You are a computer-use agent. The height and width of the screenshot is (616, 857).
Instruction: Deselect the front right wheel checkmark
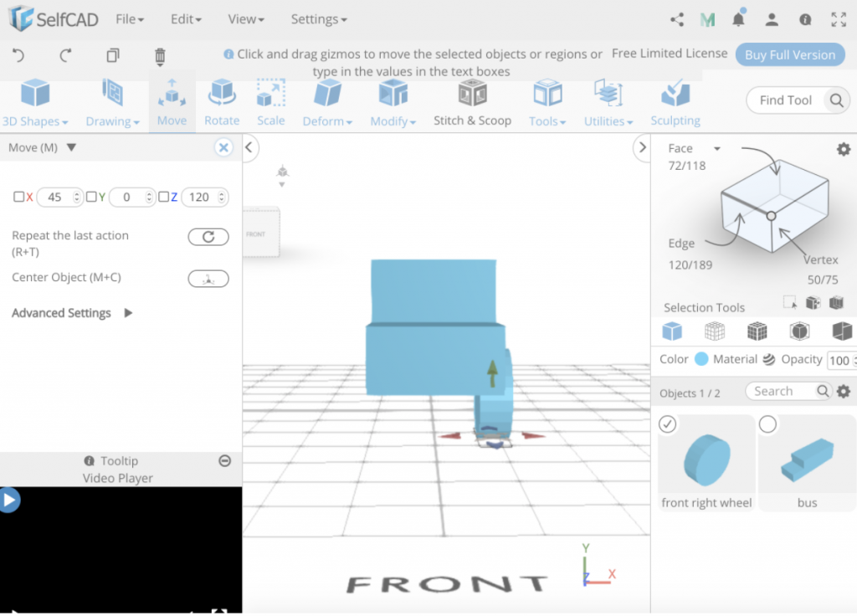(x=667, y=424)
